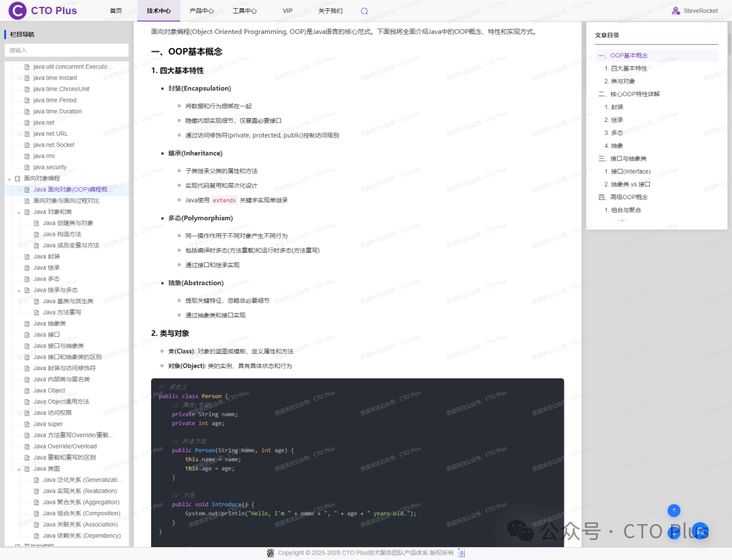Open the java.time.ChronoUnit tree item
The width and height of the screenshot is (732, 560).
61,89
